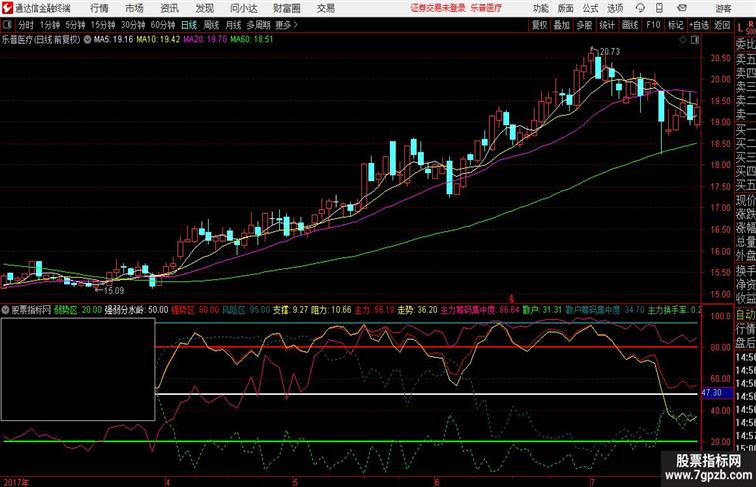Open the 行情 menu
Screen dimensions: 756x487
click(99, 8)
